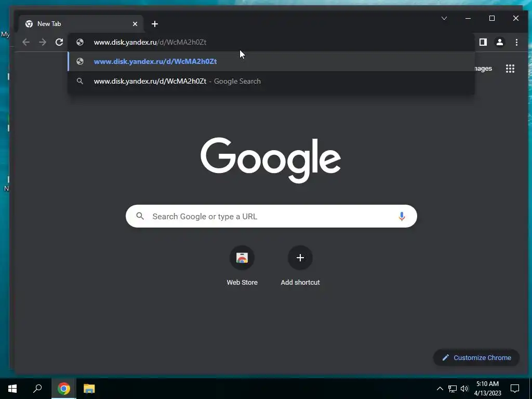Start voice search with microphone icon

pyautogui.click(x=402, y=216)
